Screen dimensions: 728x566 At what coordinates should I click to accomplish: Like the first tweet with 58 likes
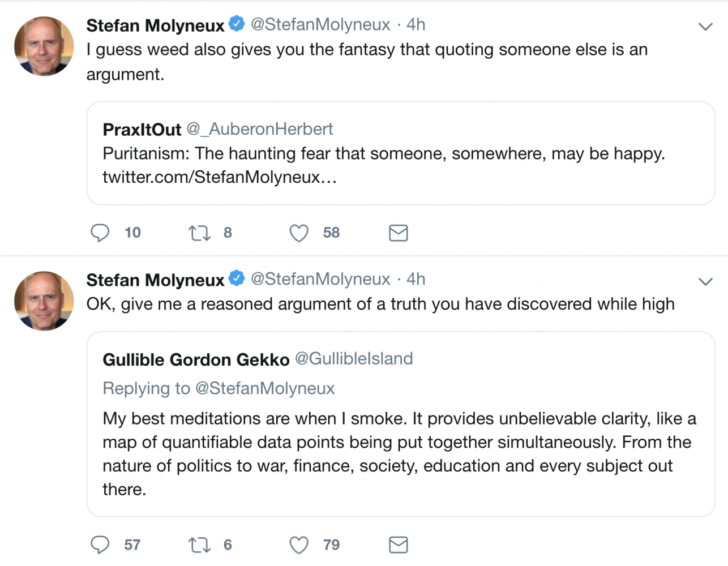click(x=299, y=233)
